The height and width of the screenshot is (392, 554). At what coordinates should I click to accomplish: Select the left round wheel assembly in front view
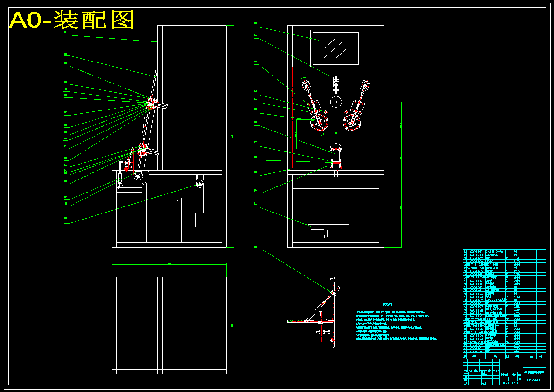(319, 122)
